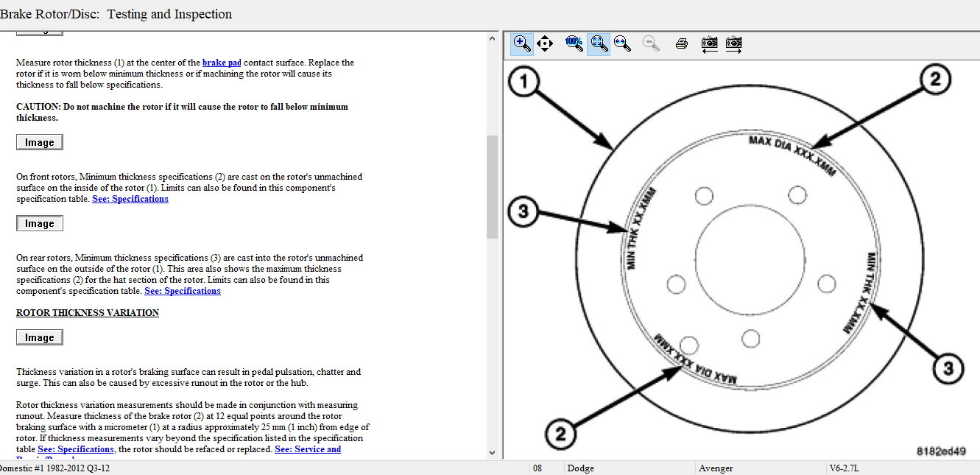The height and width of the screenshot is (475, 980).
Task: Open the 'See: Service and' link
Action: 308,449
